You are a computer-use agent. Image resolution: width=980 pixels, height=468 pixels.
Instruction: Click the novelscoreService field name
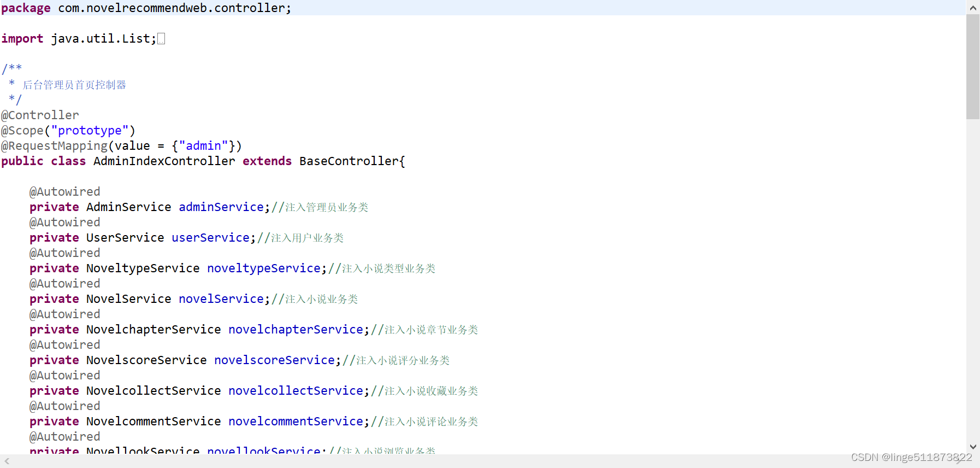(x=275, y=360)
